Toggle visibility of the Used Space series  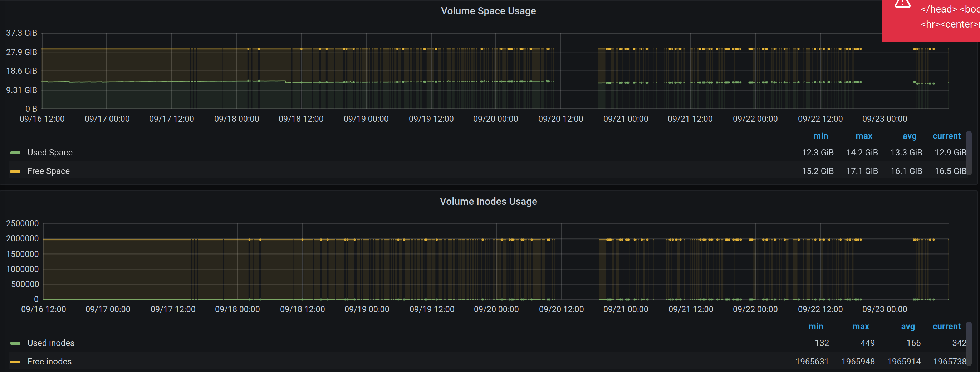[49, 152]
